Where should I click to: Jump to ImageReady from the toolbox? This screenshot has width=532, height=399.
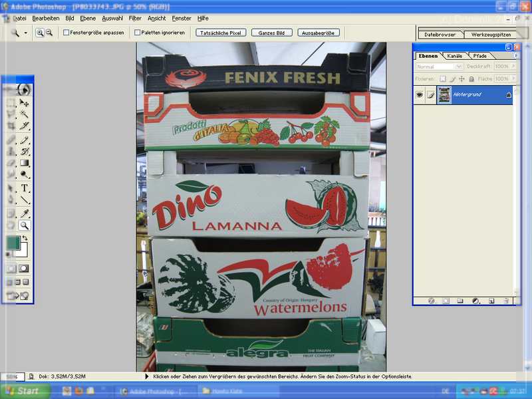[x=17, y=296]
